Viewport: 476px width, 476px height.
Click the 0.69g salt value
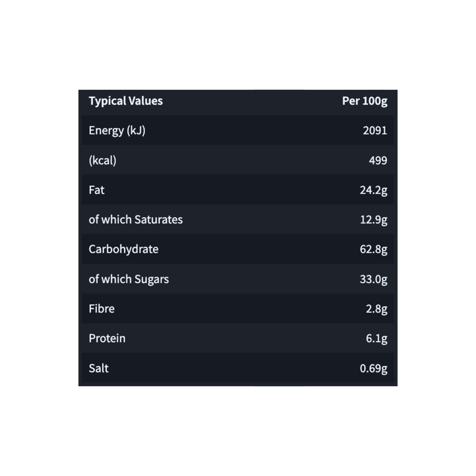pyautogui.click(x=374, y=368)
